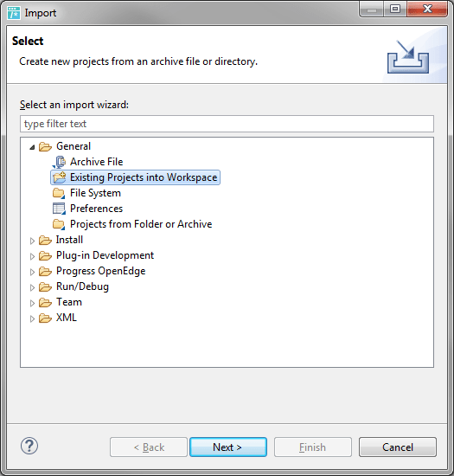
Task: Focus the type filter text field
Action: click(x=227, y=124)
